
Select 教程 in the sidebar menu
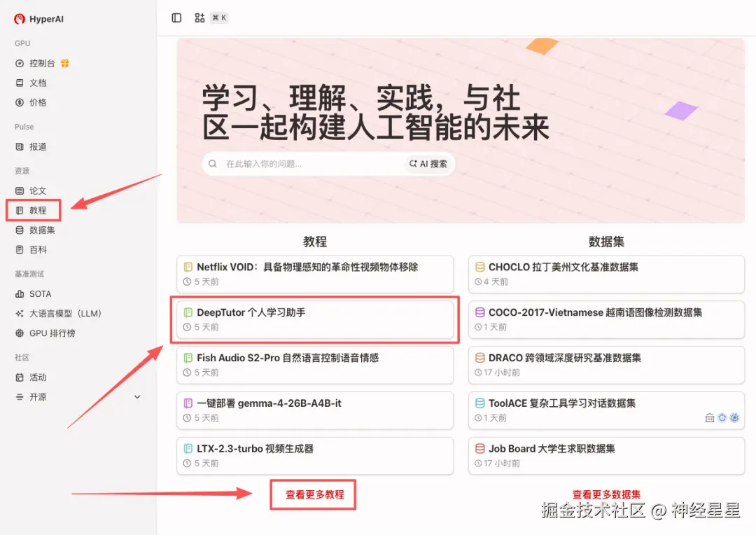[x=33, y=209]
